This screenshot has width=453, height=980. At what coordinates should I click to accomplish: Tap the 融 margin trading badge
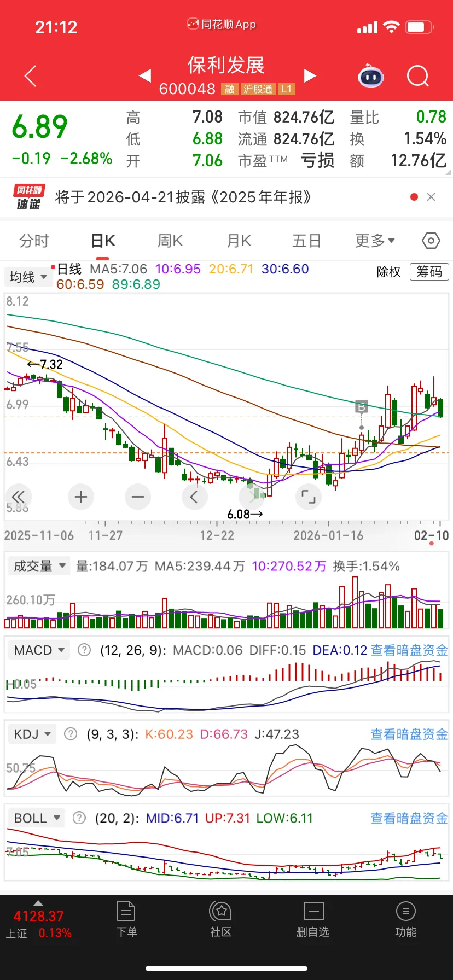tap(230, 89)
